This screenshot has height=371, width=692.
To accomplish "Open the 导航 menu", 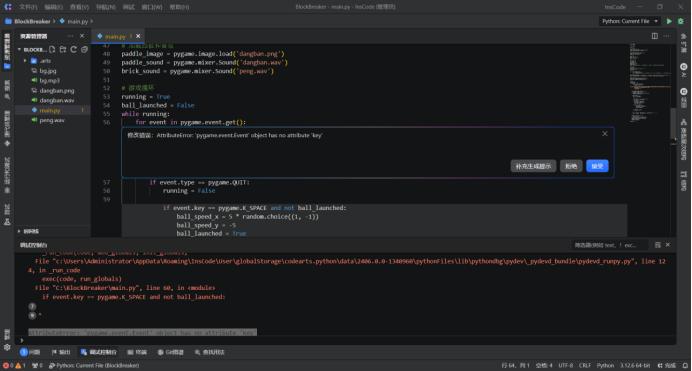I will 105,7.
